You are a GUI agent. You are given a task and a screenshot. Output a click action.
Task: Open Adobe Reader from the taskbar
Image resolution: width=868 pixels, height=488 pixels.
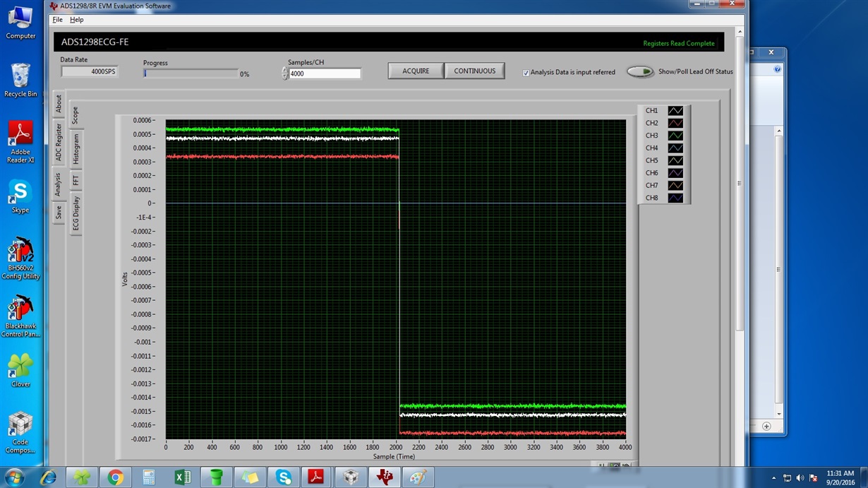click(317, 478)
